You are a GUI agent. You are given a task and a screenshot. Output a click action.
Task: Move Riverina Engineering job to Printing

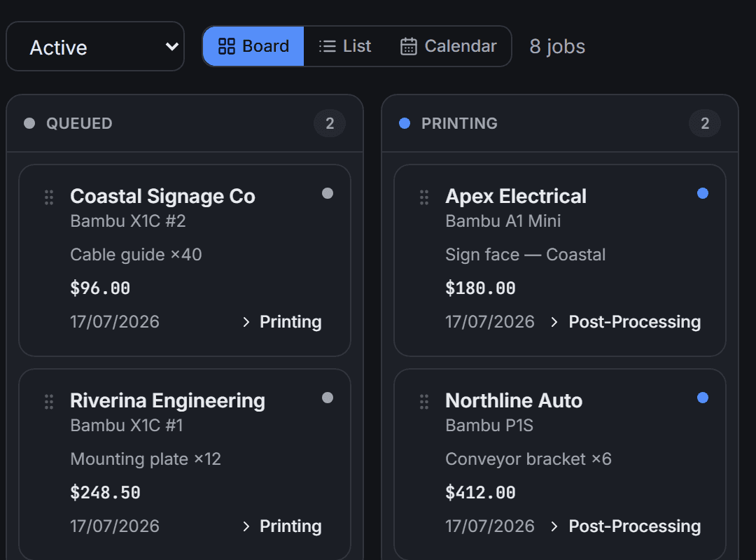pos(281,526)
